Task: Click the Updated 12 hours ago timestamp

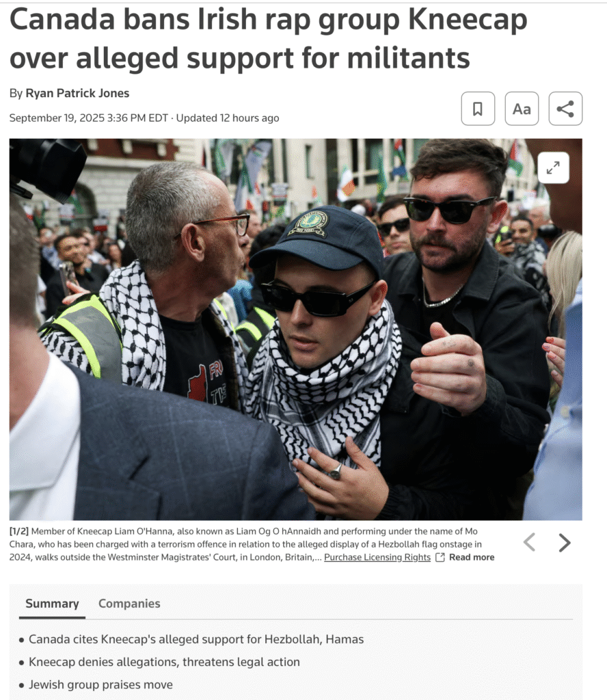Action: click(x=227, y=118)
